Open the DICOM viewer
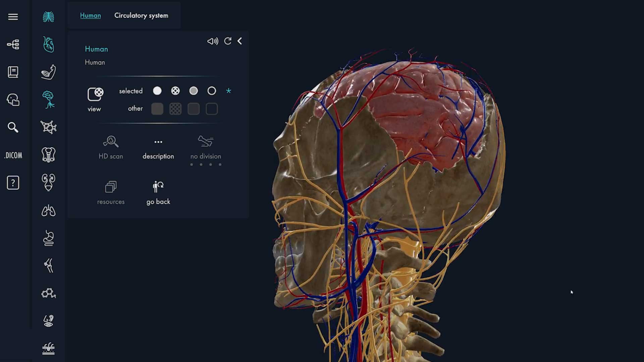This screenshot has width=644, height=362. 13,155
